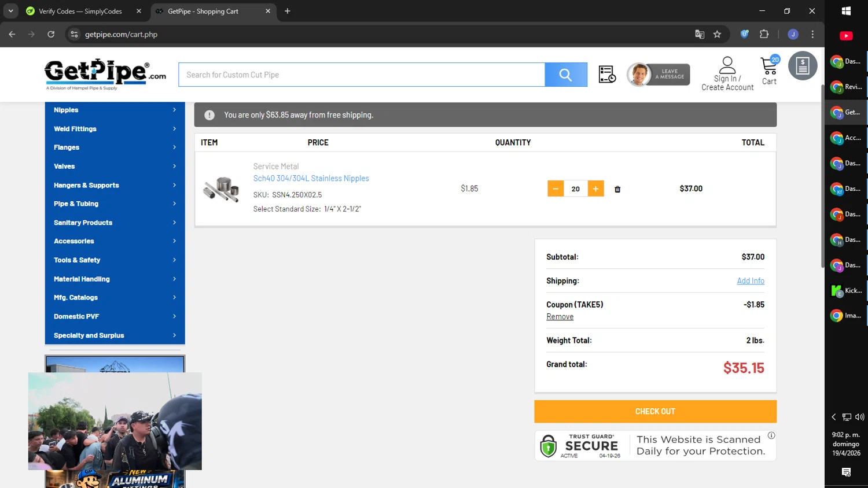This screenshot has height=488, width=868.
Task: Open the Chrome three-dot menu
Action: click(812, 34)
